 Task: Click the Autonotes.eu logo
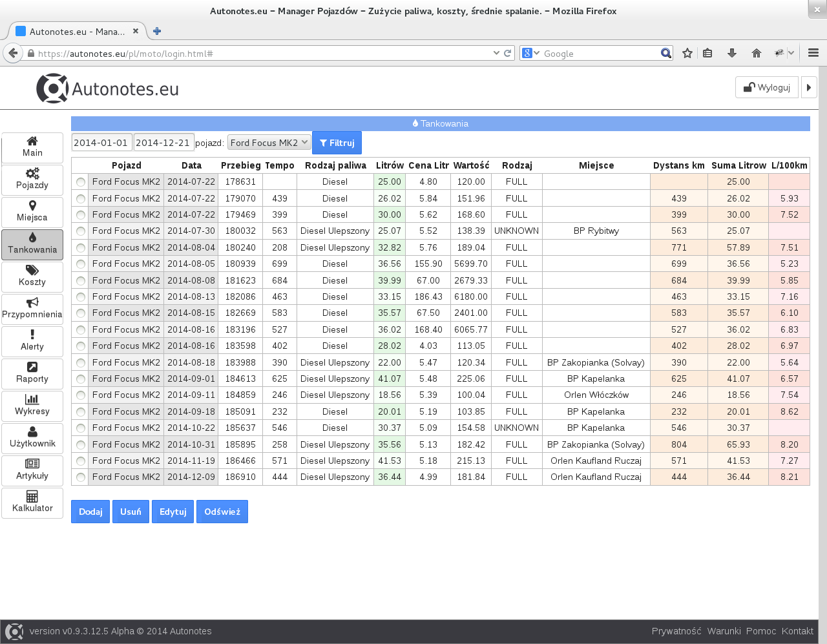[107, 88]
